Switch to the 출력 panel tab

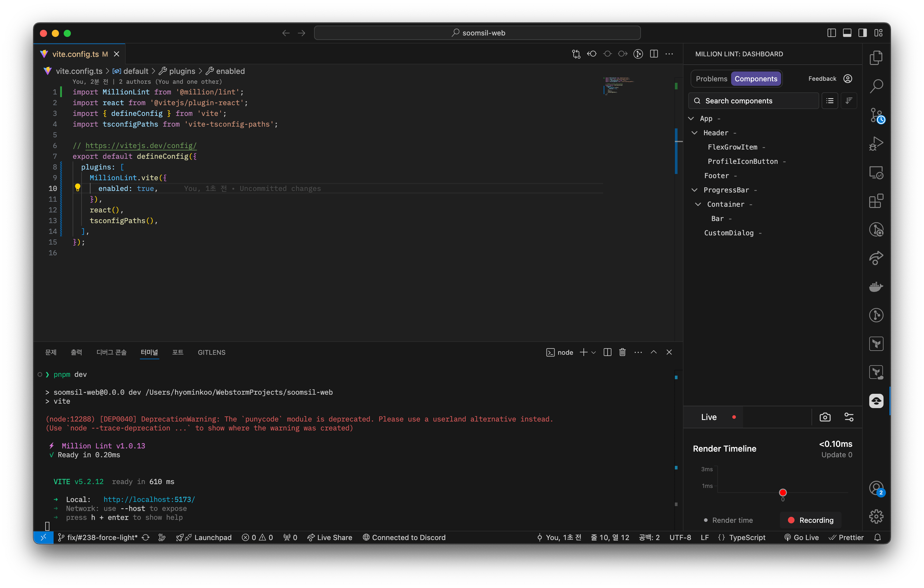tap(77, 352)
